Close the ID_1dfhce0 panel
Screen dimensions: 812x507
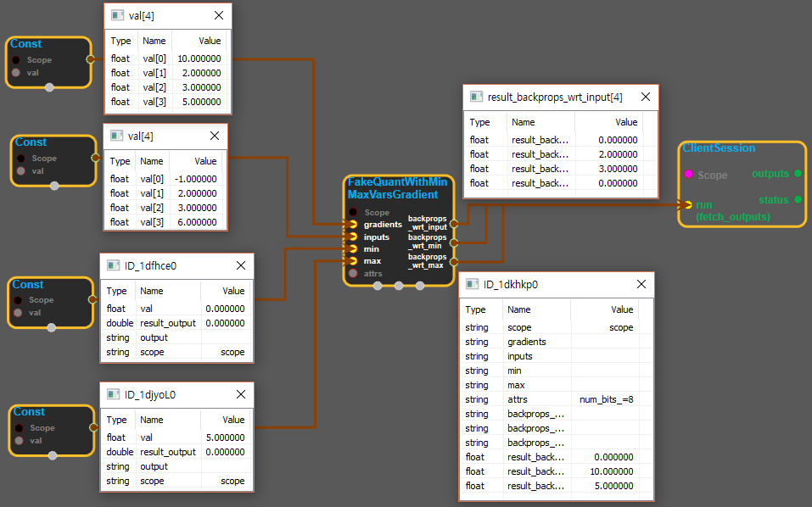click(x=239, y=266)
